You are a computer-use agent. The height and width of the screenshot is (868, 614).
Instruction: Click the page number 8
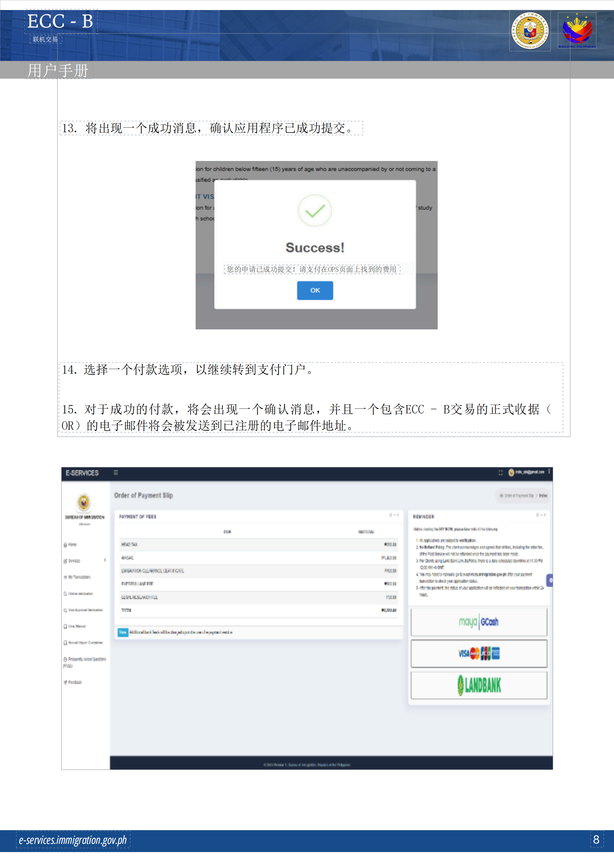click(596, 839)
